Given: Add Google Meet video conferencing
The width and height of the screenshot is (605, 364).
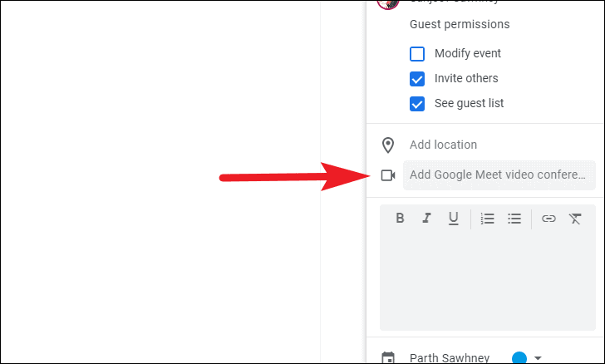Looking at the screenshot, I should [x=499, y=175].
